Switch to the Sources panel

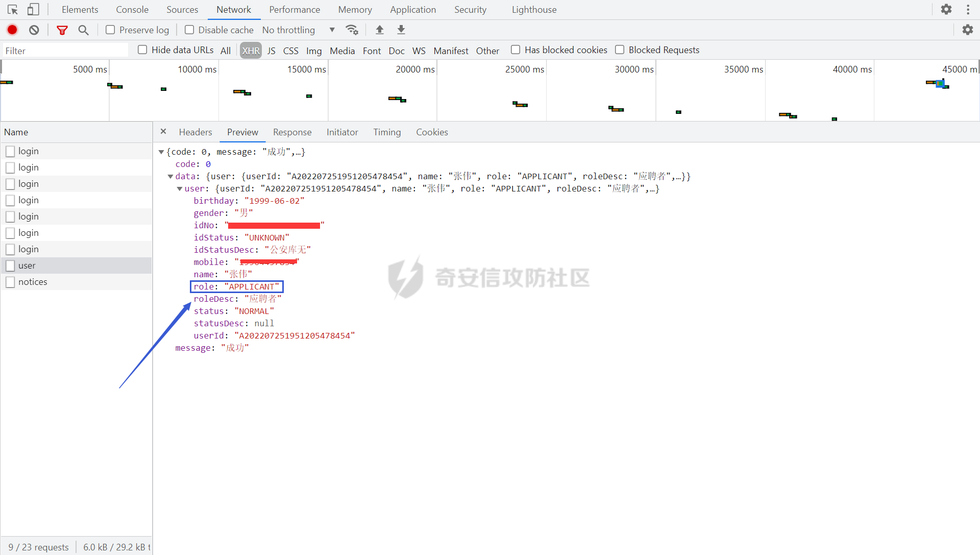click(182, 10)
